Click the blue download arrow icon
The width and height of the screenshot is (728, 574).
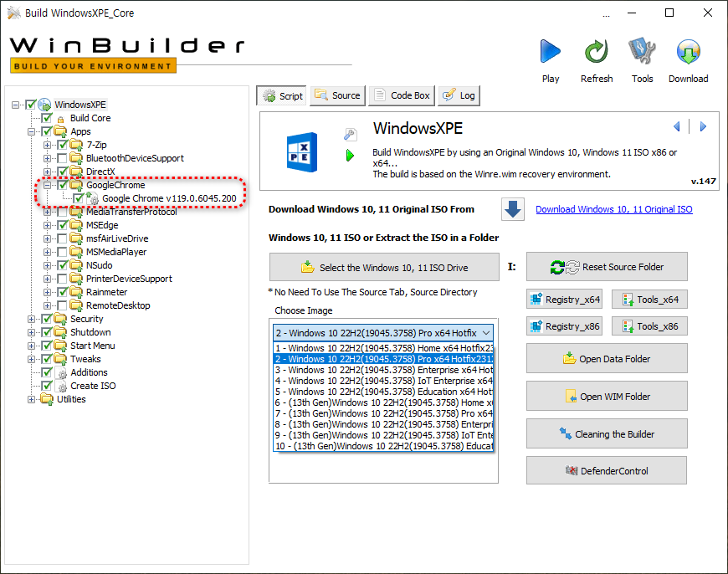coord(513,209)
